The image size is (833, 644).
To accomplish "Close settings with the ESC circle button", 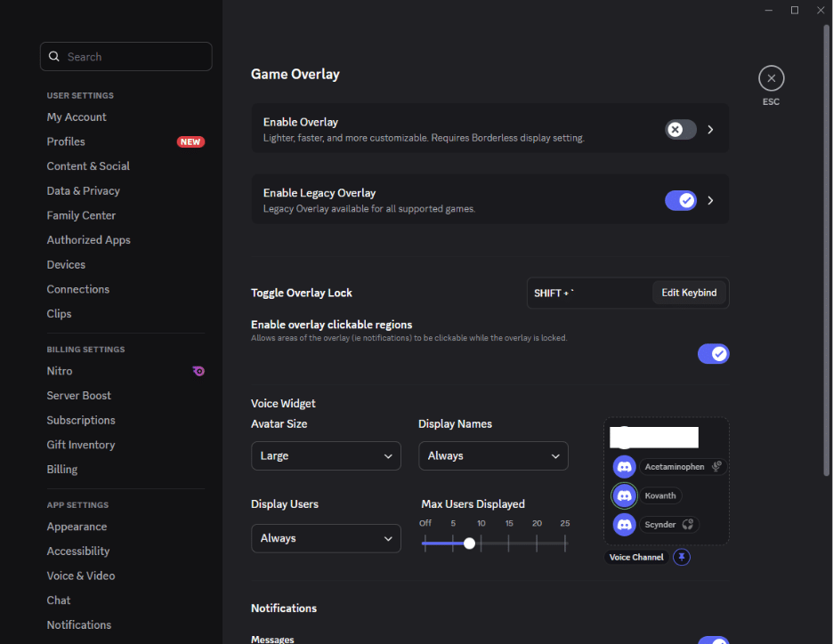I will [771, 78].
